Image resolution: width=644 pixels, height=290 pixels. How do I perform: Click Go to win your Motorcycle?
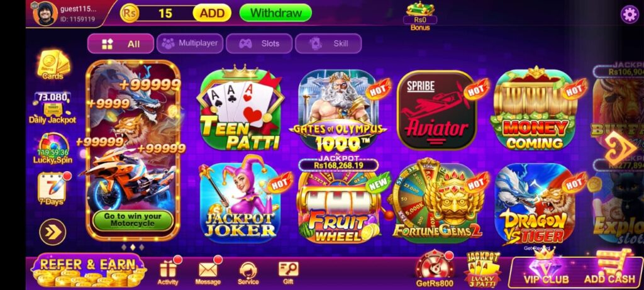133,221
